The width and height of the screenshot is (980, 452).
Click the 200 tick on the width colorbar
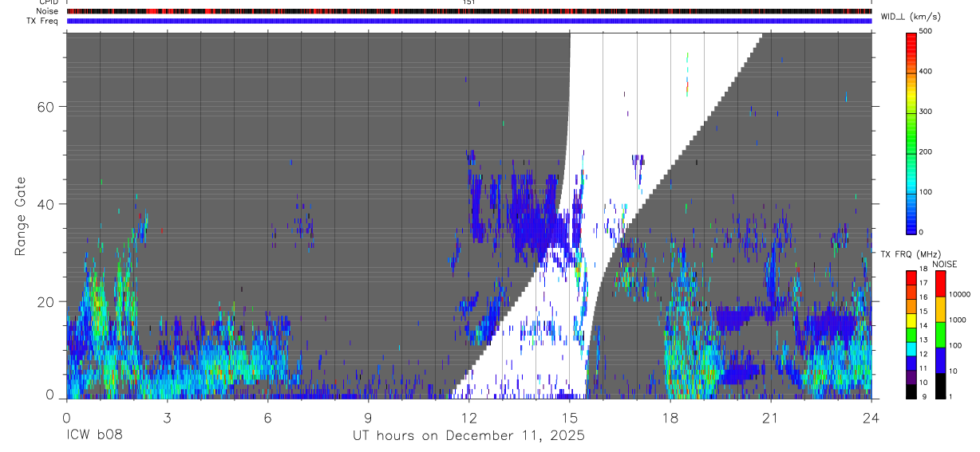tap(927, 152)
